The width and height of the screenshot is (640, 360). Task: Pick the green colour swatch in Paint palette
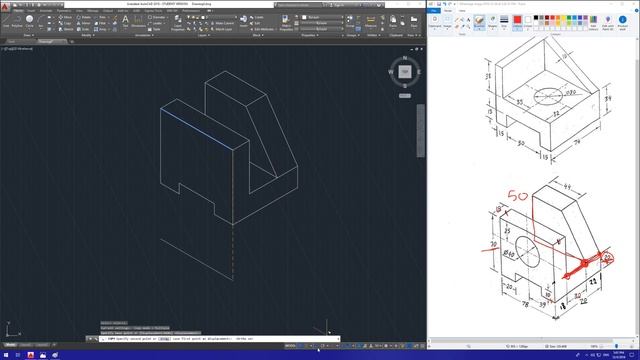point(569,18)
